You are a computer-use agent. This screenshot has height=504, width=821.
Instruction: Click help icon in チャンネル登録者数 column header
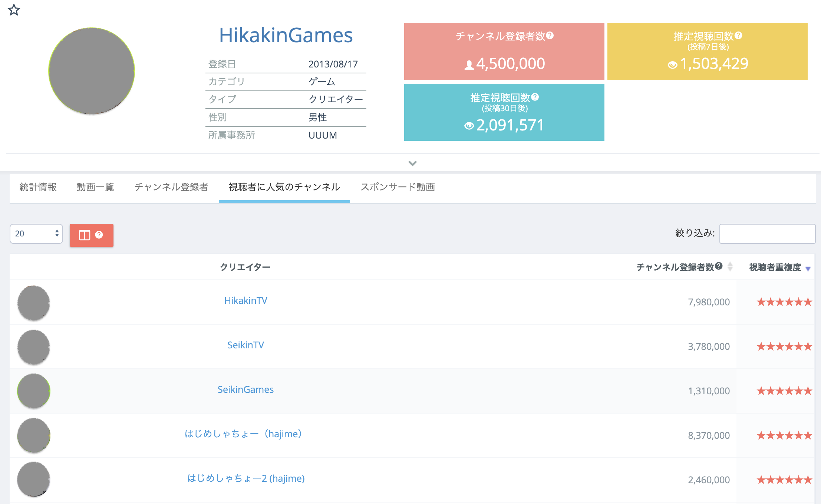point(719,266)
